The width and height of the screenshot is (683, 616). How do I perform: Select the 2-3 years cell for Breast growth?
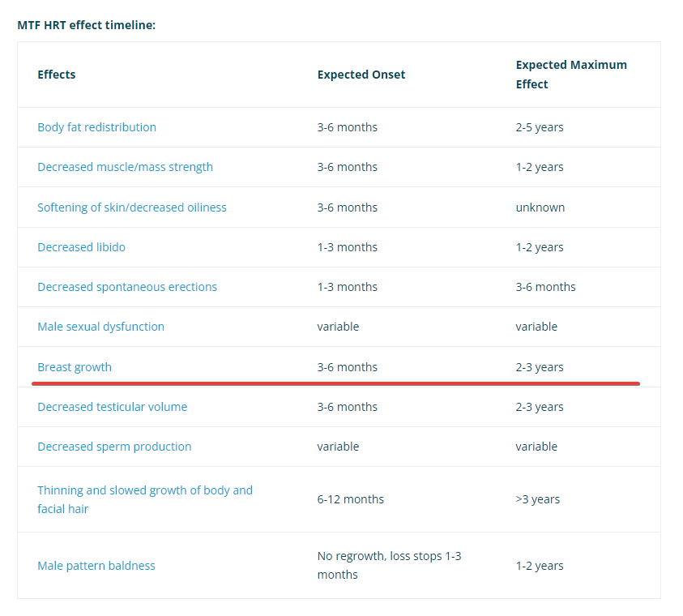(540, 367)
